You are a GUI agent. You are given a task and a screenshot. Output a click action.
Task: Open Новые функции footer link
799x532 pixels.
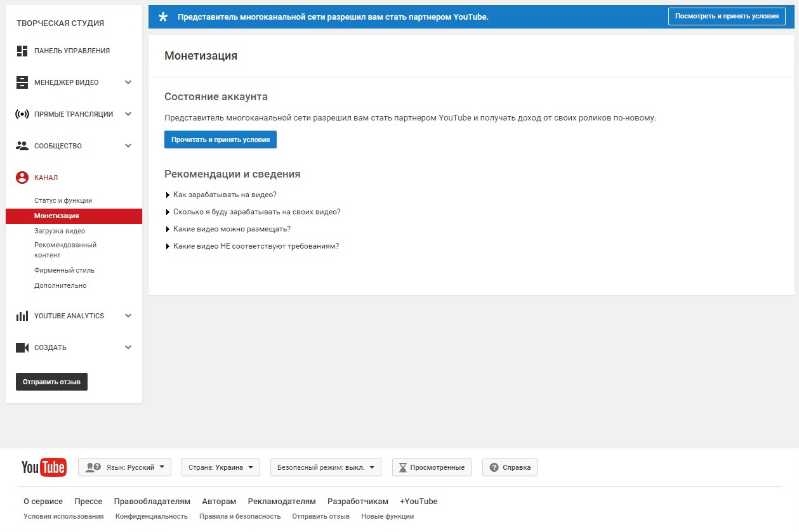tap(388, 516)
